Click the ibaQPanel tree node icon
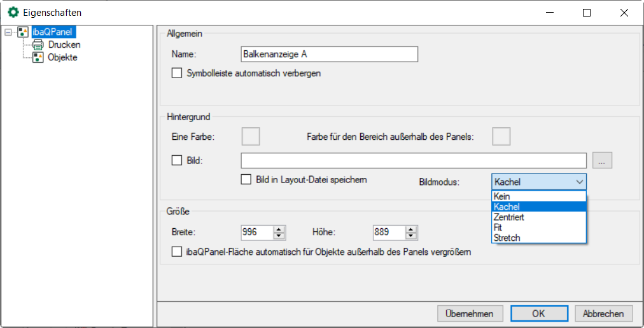The image size is (644, 328). (23, 32)
